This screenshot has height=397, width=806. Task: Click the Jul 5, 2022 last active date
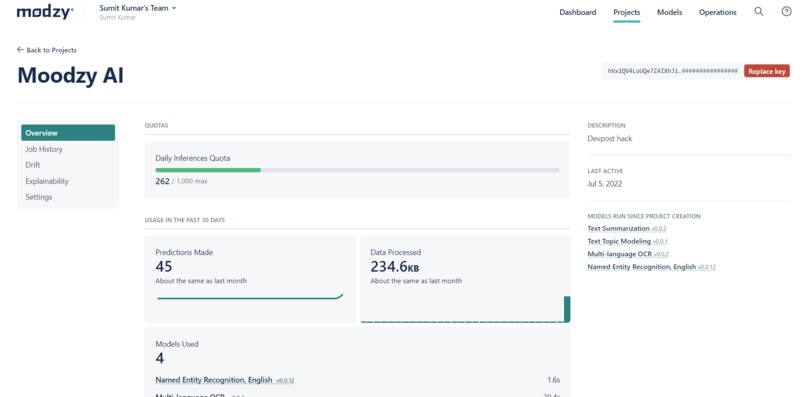point(604,184)
